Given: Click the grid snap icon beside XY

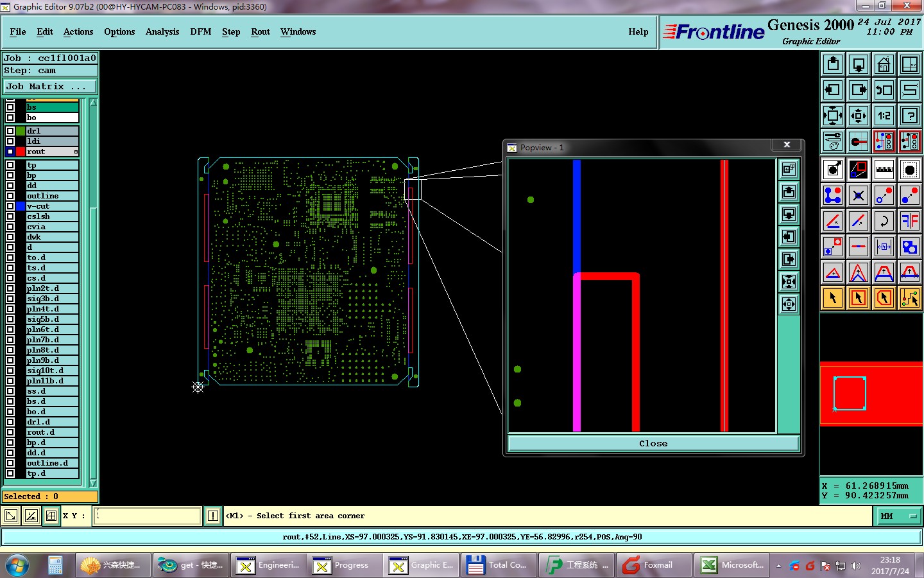Looking at the screenshot, I should (51, 516).
